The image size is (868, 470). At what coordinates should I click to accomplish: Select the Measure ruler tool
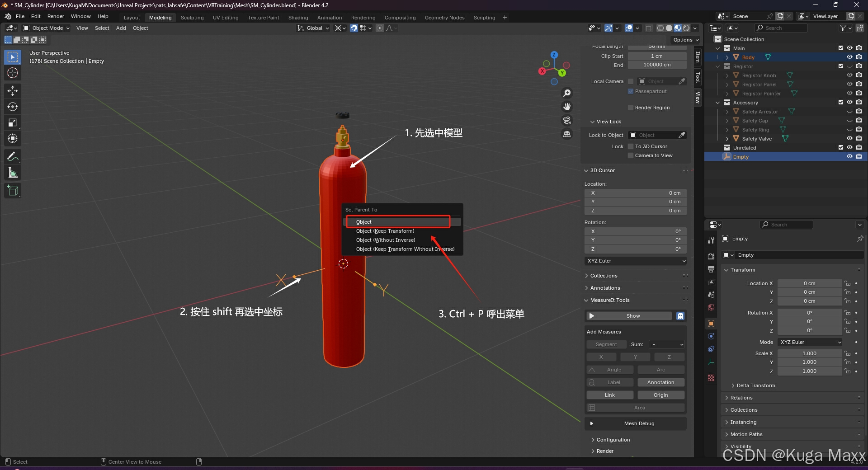tap(13, 173)
